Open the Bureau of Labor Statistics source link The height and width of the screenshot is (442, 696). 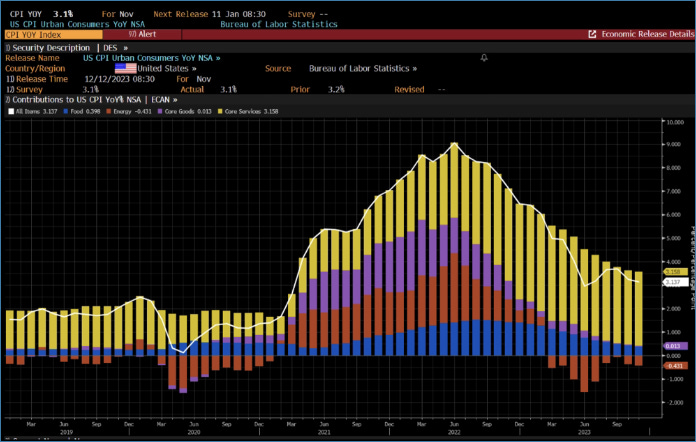pos(361,68)
